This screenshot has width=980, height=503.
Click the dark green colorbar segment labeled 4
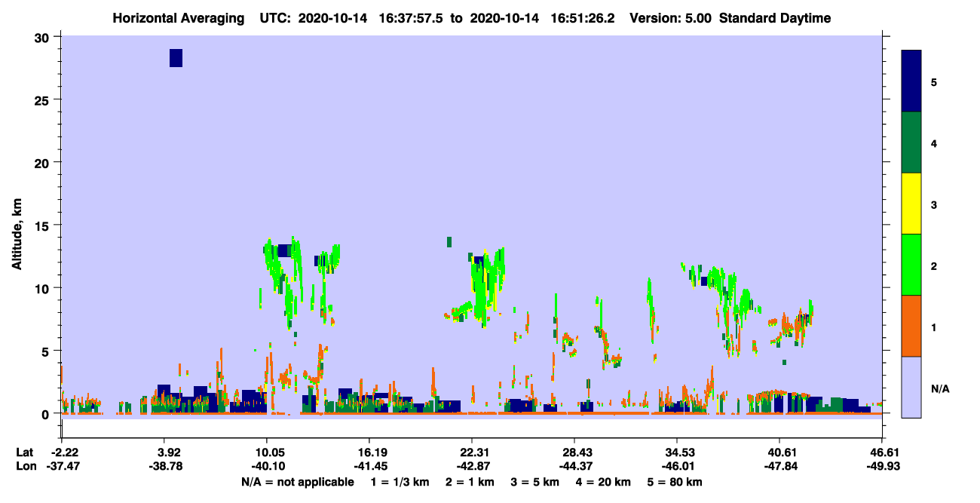click(x=911, y=143)
